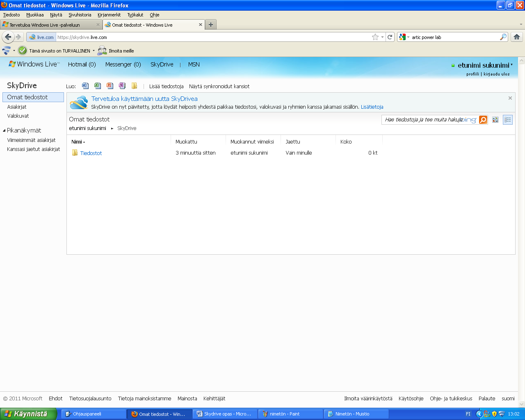Click the Ilmoita meille icon
This screenshot has height=420, width=525.
coord(102,50)
